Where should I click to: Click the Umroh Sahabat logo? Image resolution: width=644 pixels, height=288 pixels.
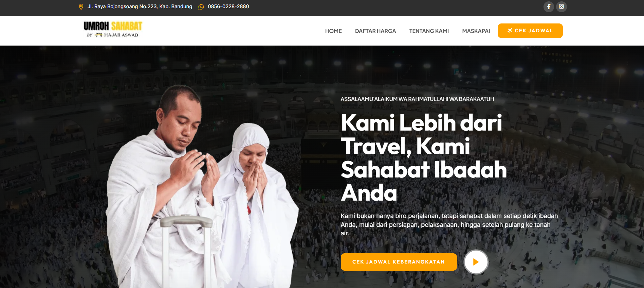point(113,30)
